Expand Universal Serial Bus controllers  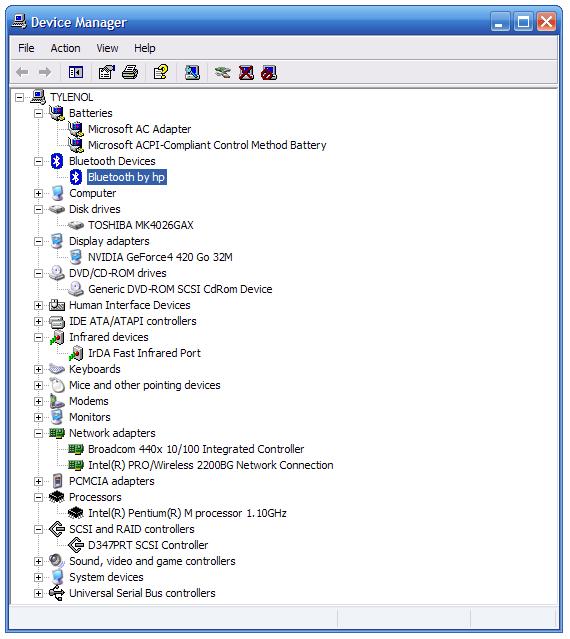pyautogui.click(x=38, y=593)
